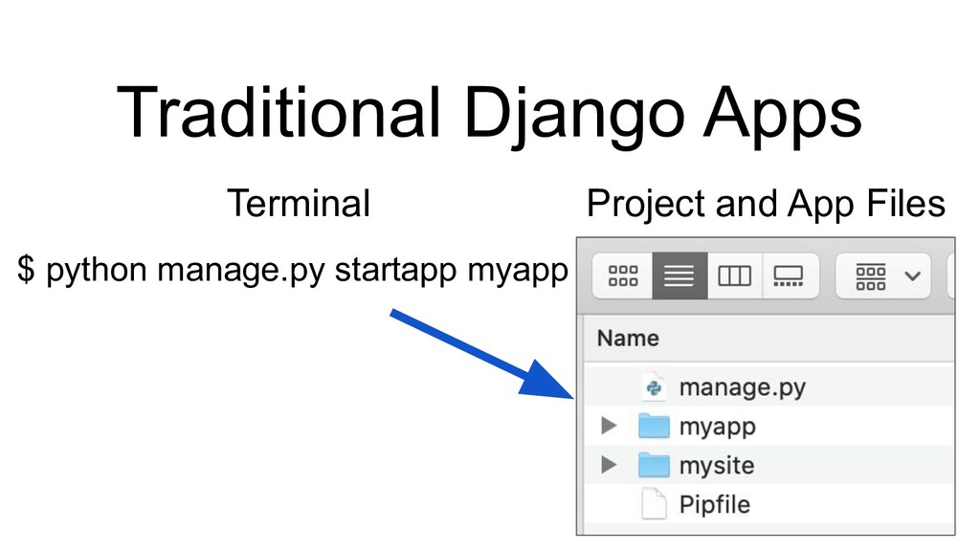The width and height of the screenshot is (980, 551).
Task: Click the mysite folder icon
Action: (654, 465)
